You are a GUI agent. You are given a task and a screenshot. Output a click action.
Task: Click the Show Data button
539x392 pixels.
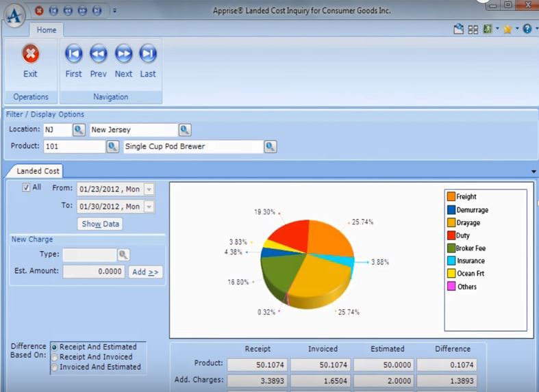point(100,224)
